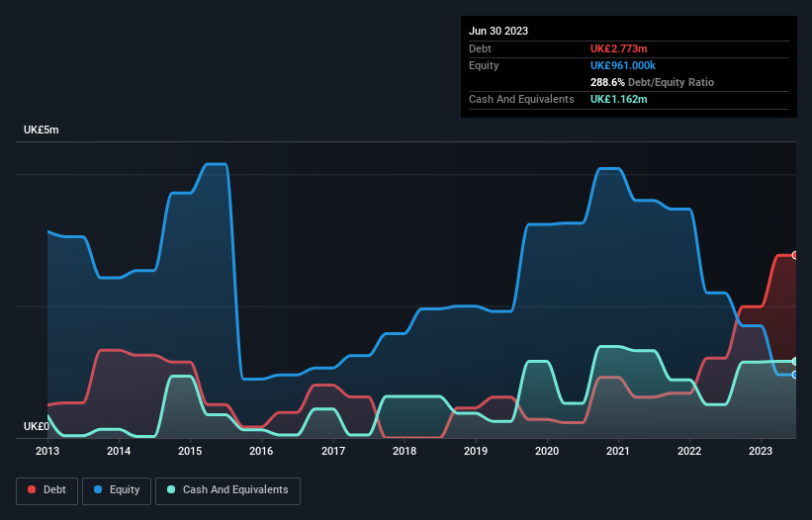The image size is (812, 520).
Task: Click the 2015 x-axis label
Action: tap(190, 451)
